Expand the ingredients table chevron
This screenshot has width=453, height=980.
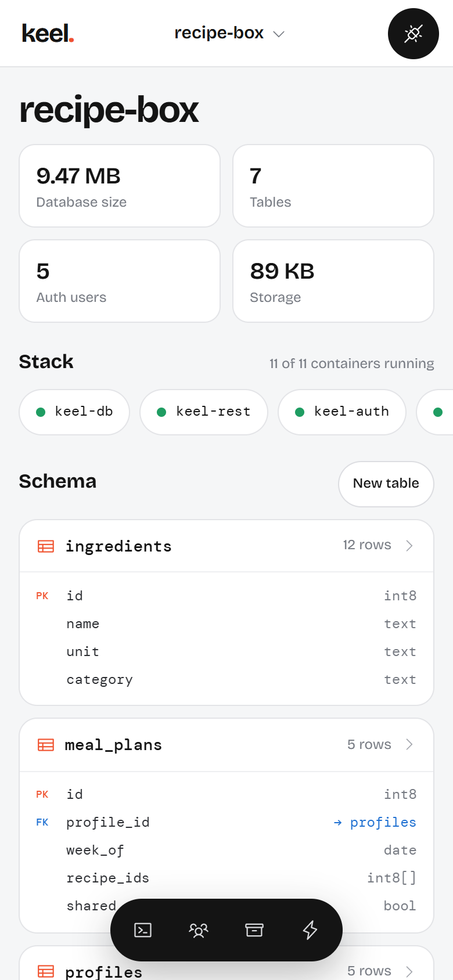[409, 546]
